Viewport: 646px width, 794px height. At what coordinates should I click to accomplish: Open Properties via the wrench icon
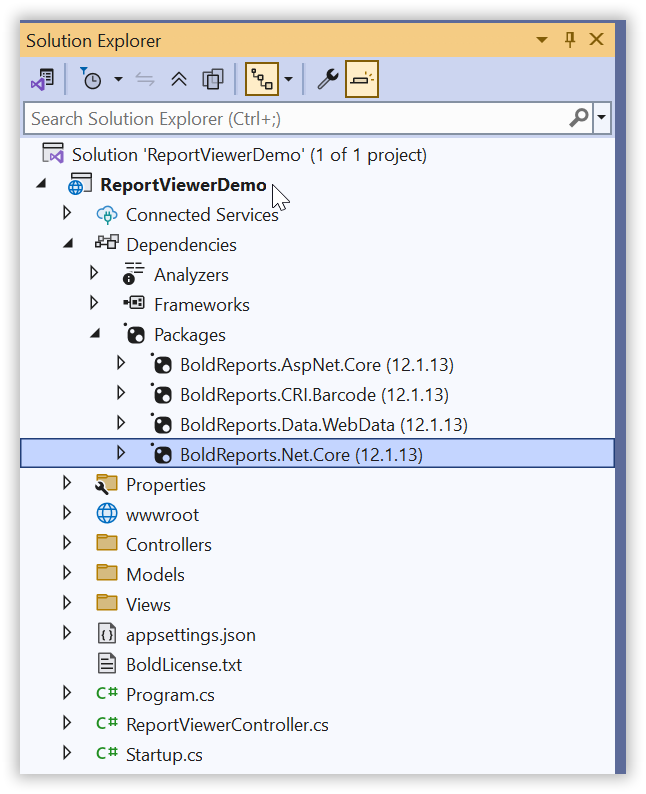[x=328, y=79]
